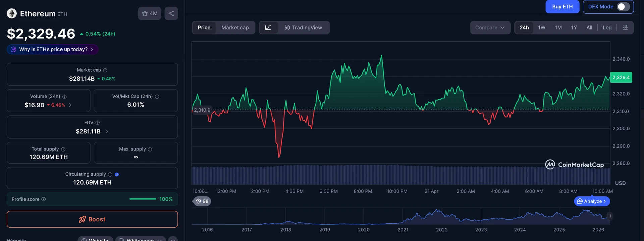This screenshot has width=644, height=241.
Task: Click the 98 history events badge
Action: tap(202, 201)
